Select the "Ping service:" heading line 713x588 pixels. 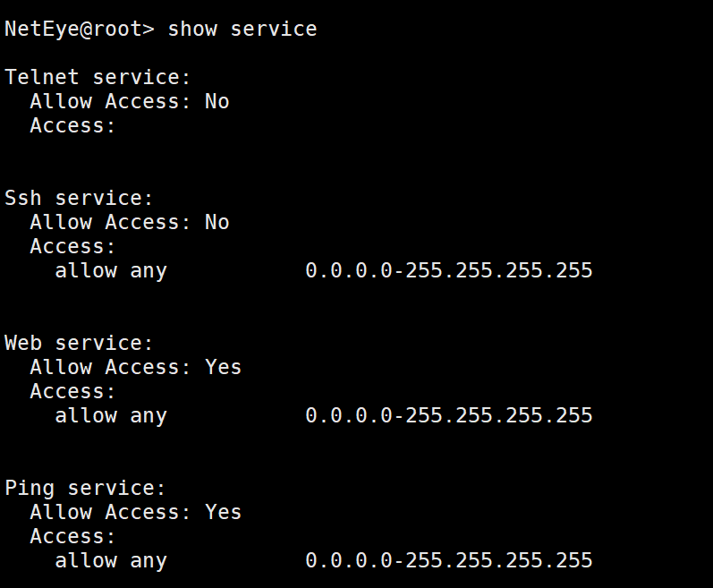point(86,488)
